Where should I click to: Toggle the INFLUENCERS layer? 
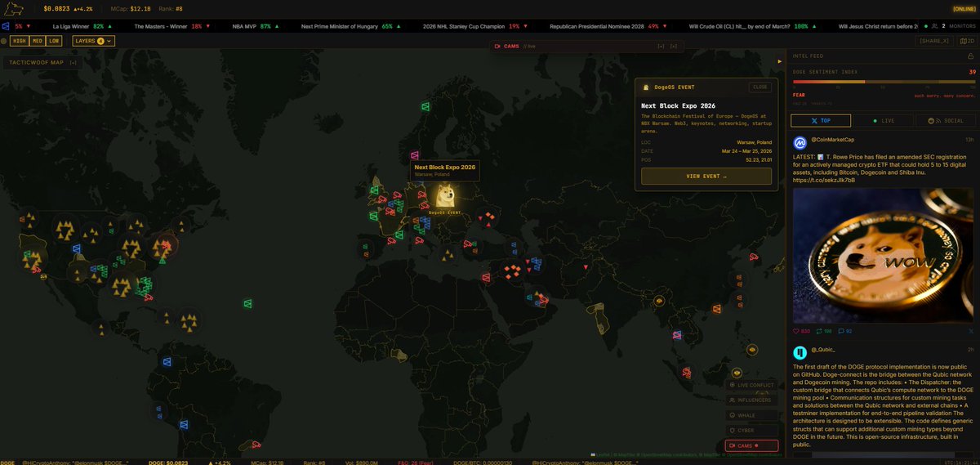(x=751, y=400)
